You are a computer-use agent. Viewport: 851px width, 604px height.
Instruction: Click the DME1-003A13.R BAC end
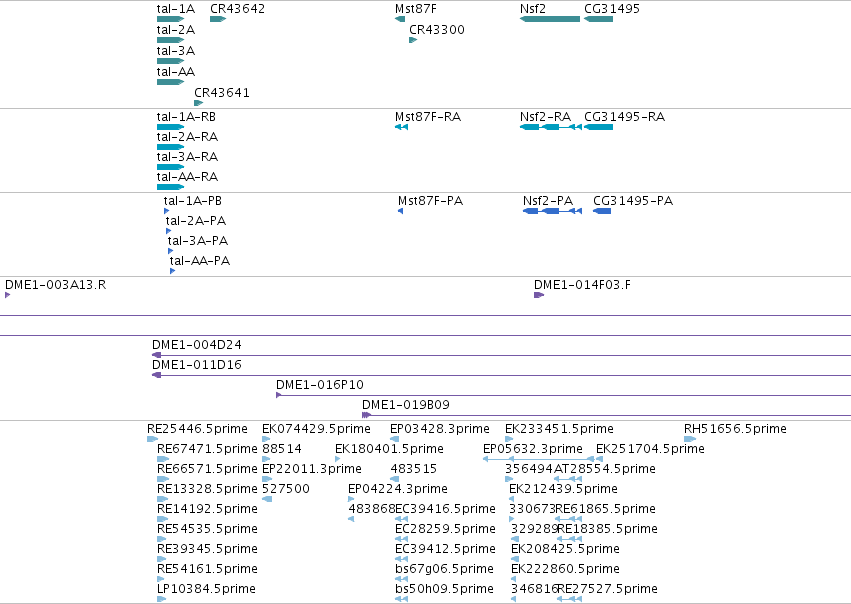[8, 295]
